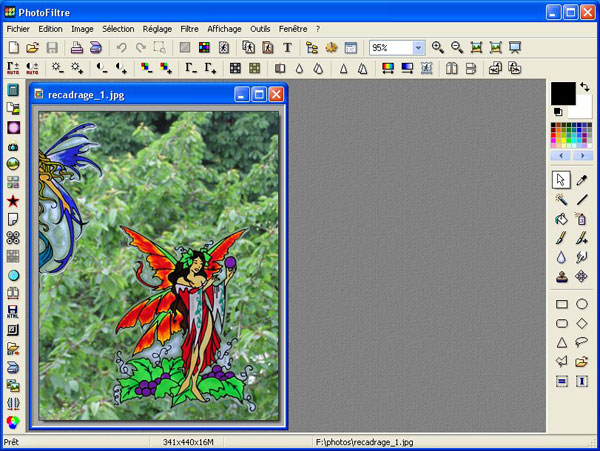
Task: Select the Magic wand tool
Action: pyautogui.click(x=561, y=199)
